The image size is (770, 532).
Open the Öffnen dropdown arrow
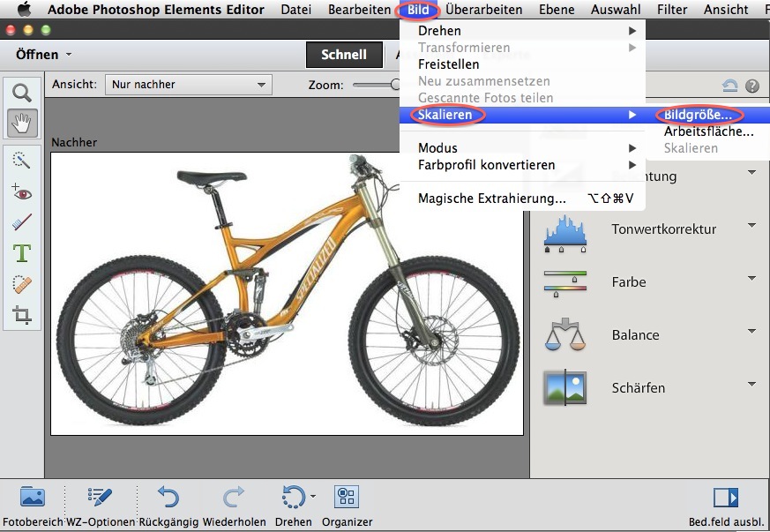(69, 54)
